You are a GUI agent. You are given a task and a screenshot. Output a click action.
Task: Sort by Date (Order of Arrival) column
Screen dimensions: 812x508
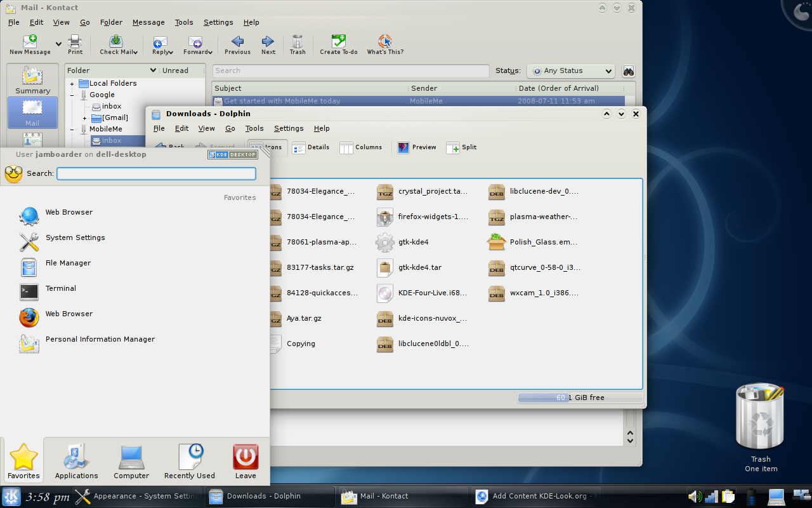tap(570, 88)
